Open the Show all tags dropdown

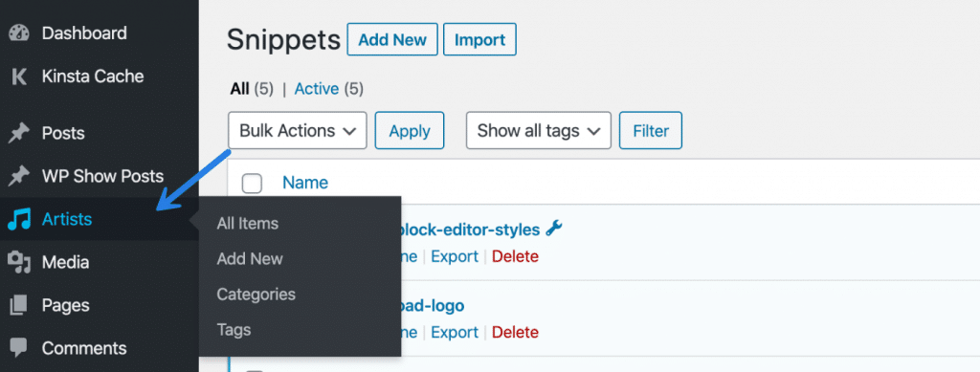(x=539, y=131)
